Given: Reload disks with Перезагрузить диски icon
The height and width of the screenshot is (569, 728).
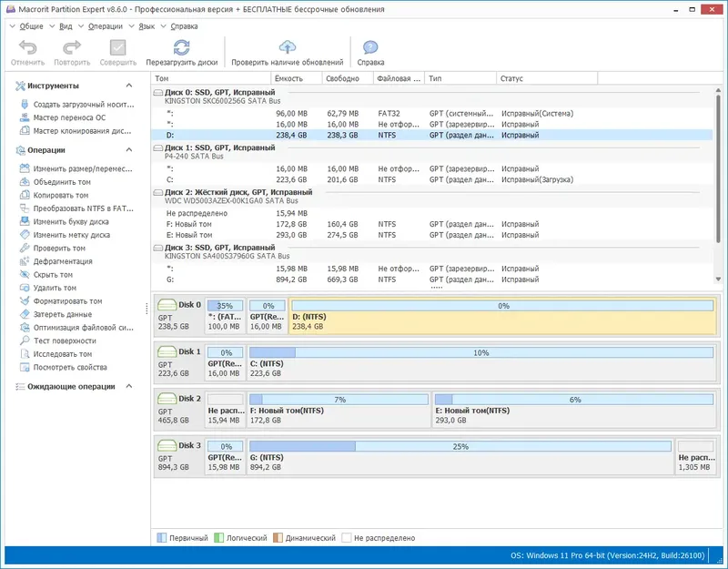Looking at the screenshot, I should point(182,49).
